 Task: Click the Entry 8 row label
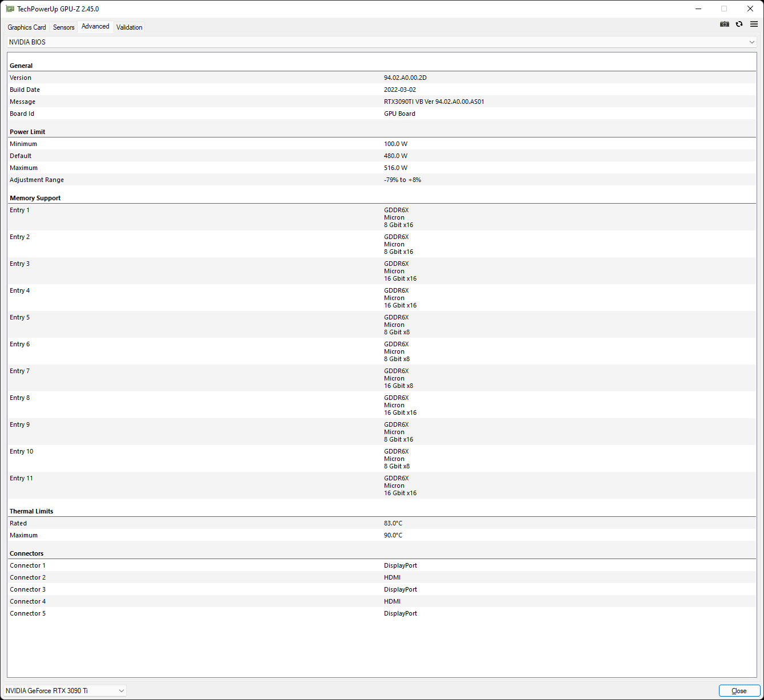pos(19,398)
